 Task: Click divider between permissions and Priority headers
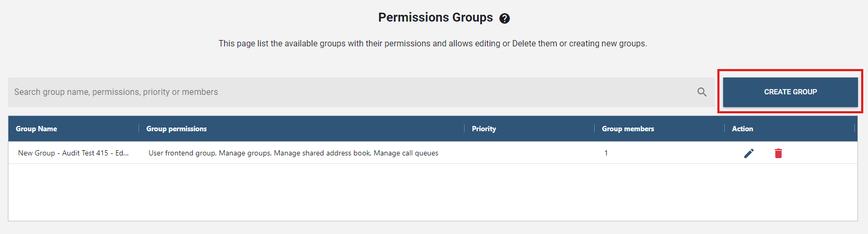pos(465,129)
